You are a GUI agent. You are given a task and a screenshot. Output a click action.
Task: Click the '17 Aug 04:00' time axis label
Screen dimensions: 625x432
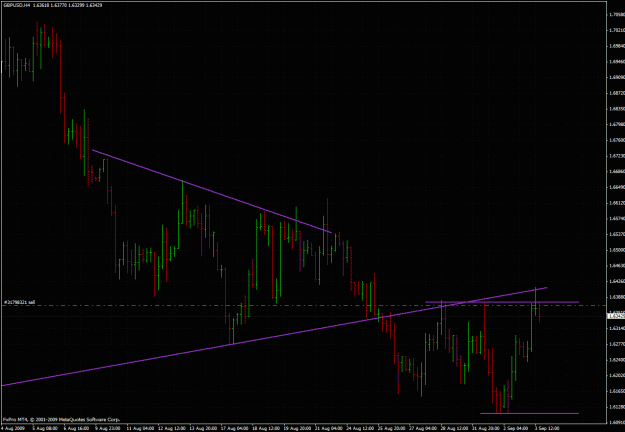232,428
